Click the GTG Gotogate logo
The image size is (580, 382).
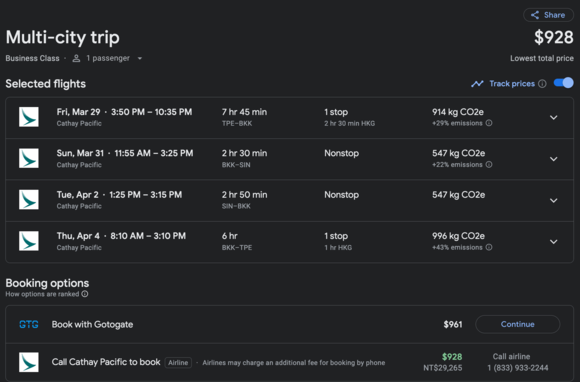pyautogui.click(x=29, y=325)
